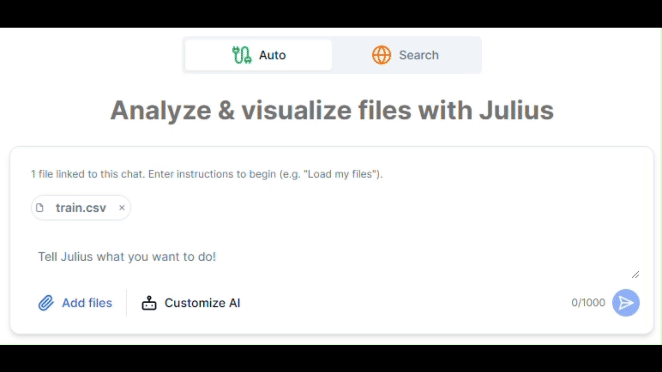Click the document icon in the train.csv chip
Viewport: 662px width, 372px height.
pos(40,208)
